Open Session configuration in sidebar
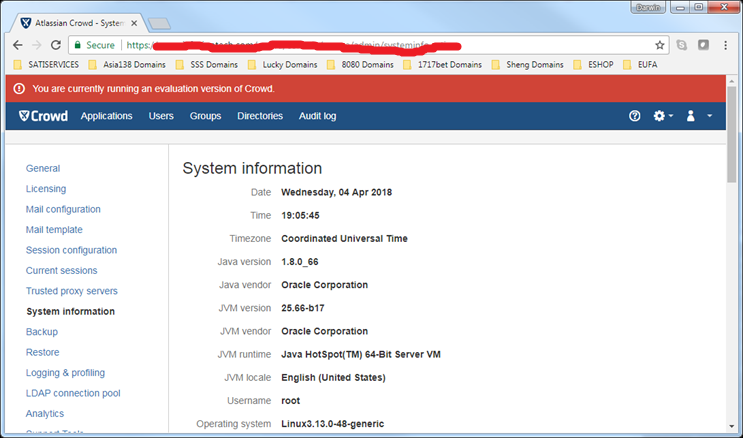Image resolution: width=743 pixels, height=438 pixels. pyautogui.click(x=71, y=250)
